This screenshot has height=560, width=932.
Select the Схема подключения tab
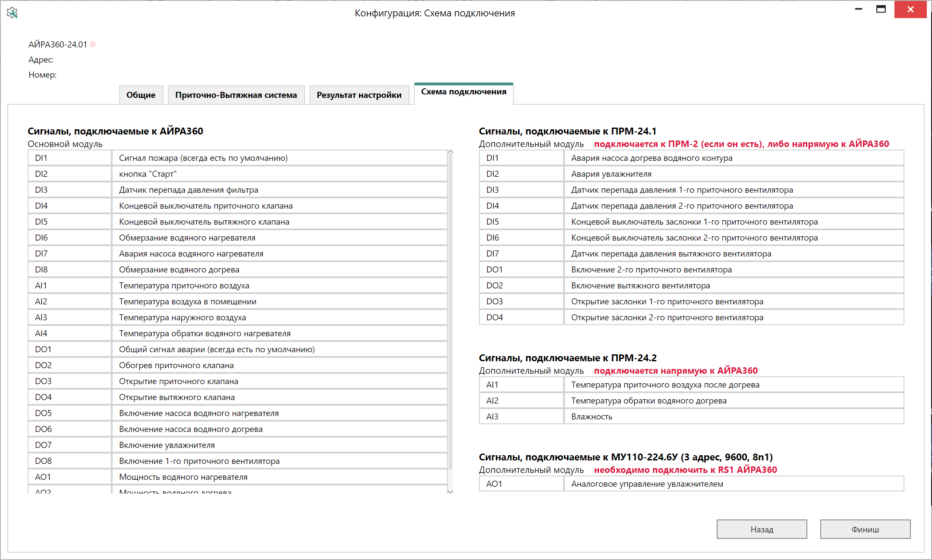point(463,92)
